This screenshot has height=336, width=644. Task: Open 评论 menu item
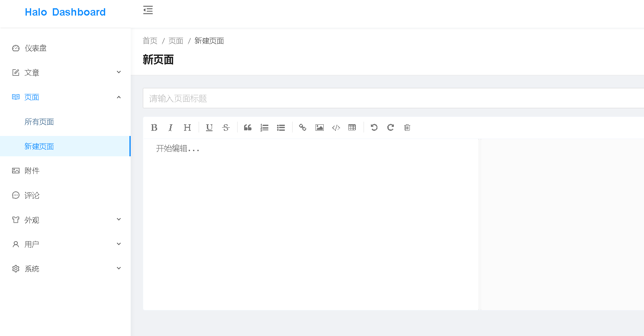click(x=65, y=195)
